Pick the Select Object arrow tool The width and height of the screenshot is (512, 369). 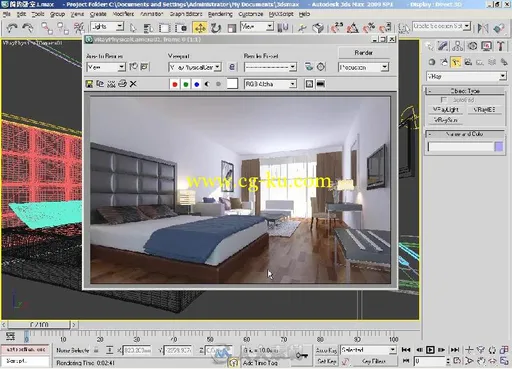(x=133, y=28)
